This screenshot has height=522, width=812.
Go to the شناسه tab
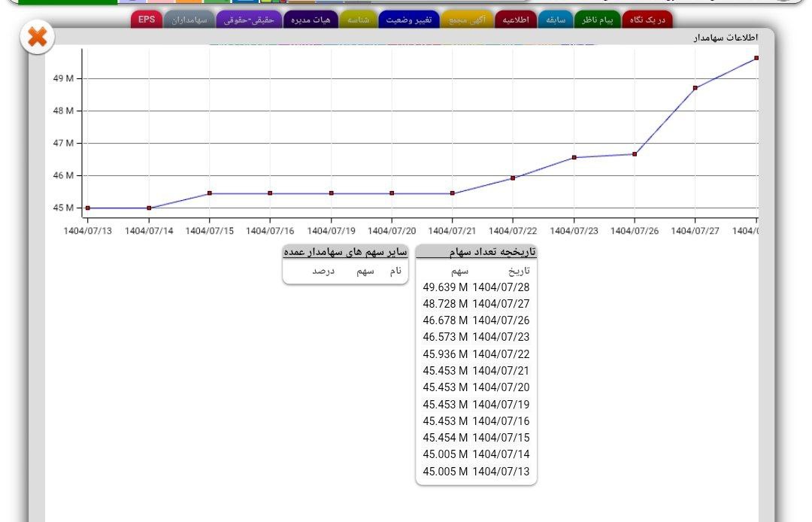point(359,20)
